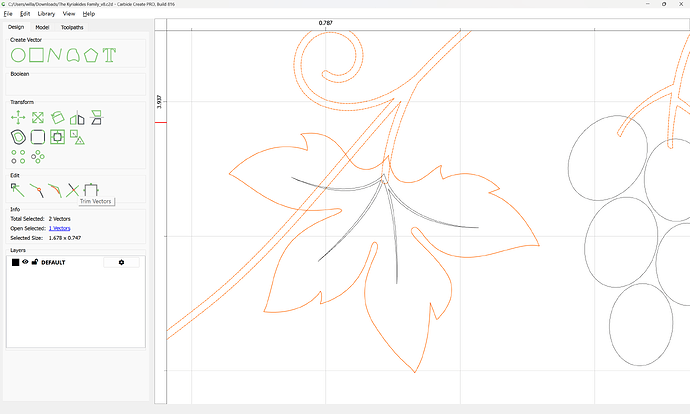Open the File menu

[8, 14]
